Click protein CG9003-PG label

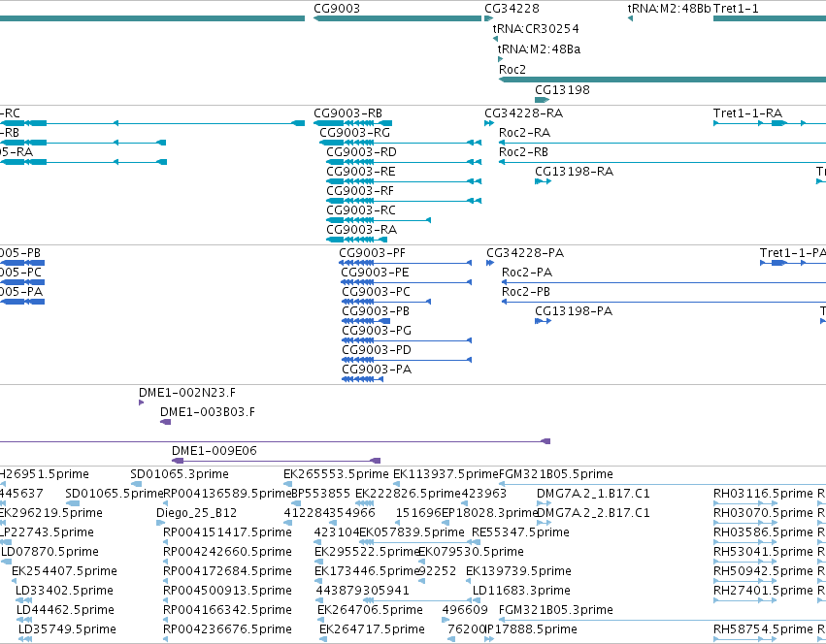click(377, 332)
